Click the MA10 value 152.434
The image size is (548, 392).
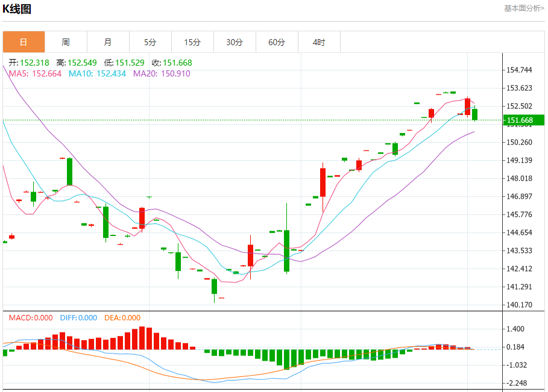(111, 73)
